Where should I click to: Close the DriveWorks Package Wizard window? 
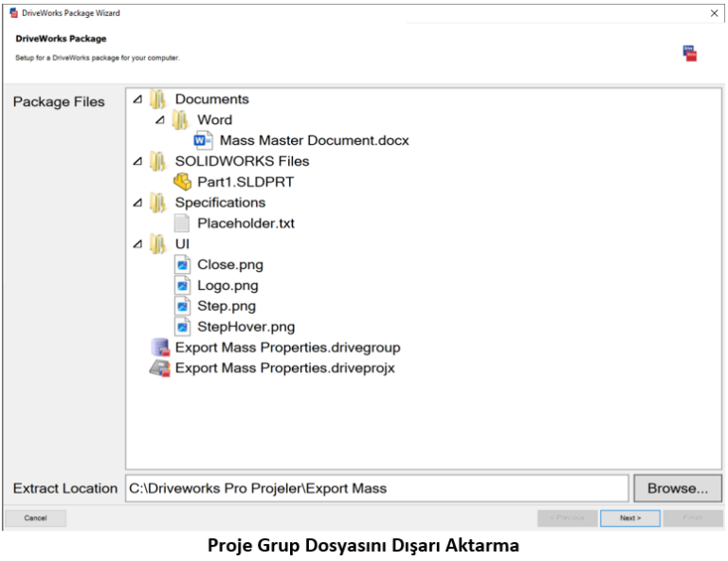[x=714, y=13]
